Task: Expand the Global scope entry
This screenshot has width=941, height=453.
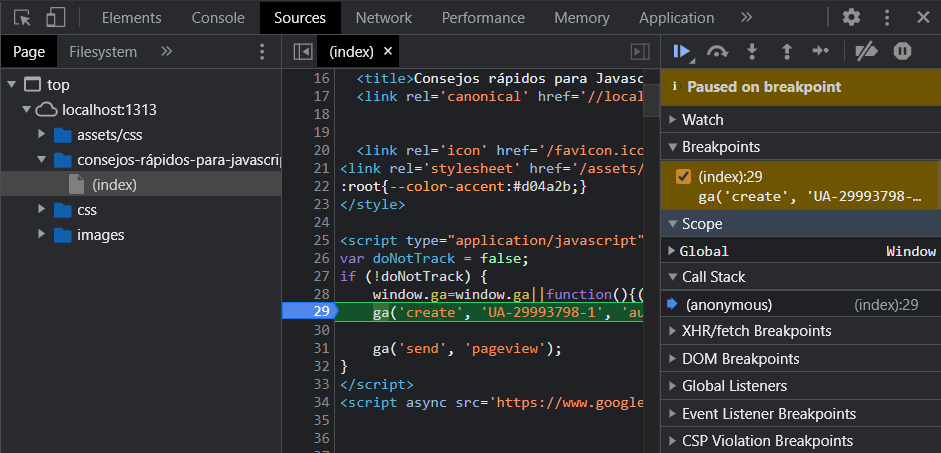Action: [672, 251]
